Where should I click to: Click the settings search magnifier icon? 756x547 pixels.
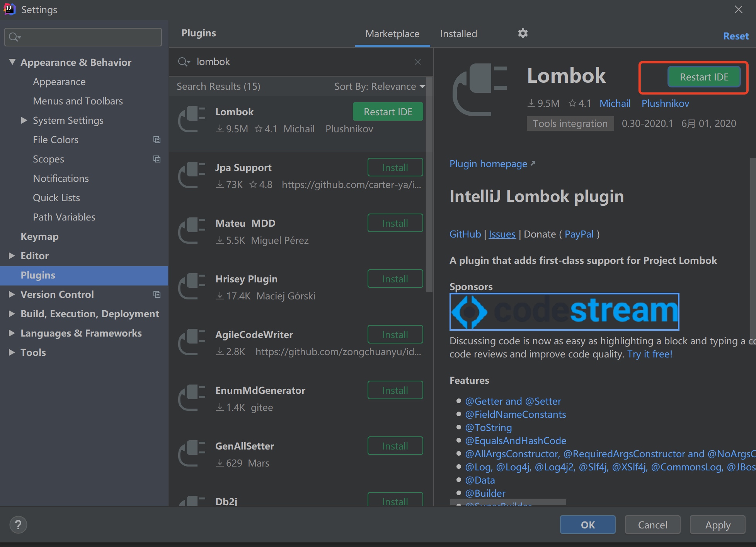(14, 37)
